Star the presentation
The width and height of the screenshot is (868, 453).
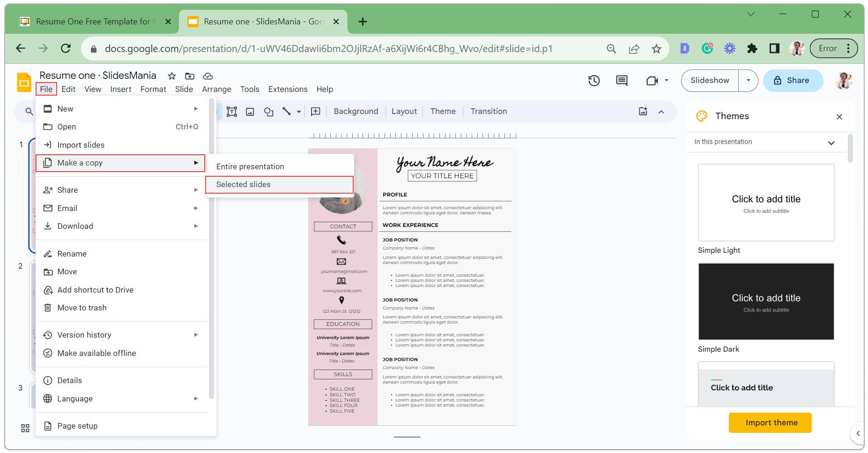tap(171, 75)
